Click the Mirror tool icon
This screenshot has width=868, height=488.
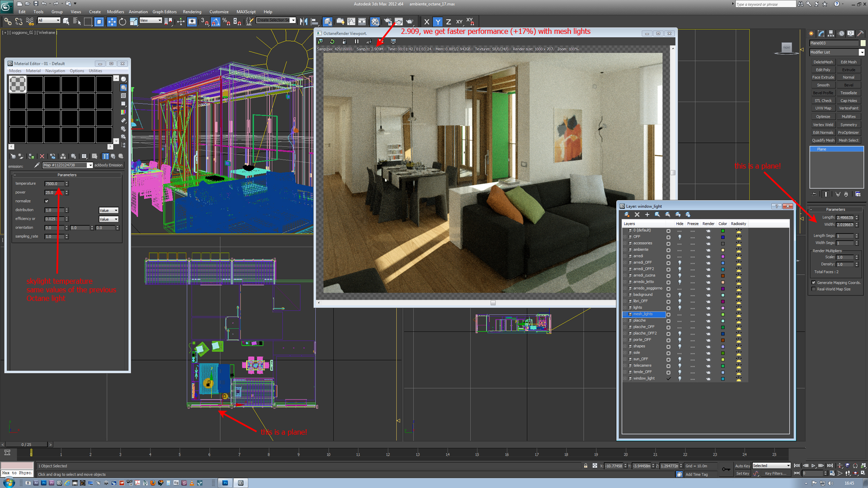(303, 22)
